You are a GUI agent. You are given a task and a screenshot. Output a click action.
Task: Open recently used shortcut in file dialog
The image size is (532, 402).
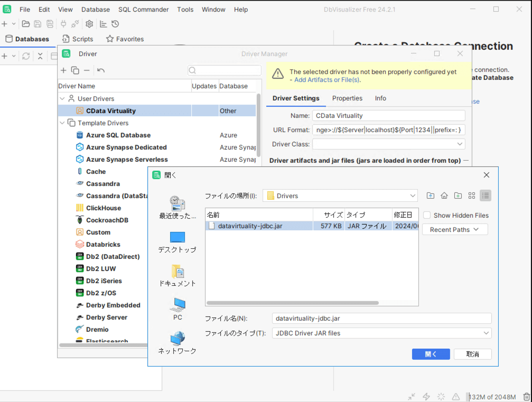click(x=178, y=208)
